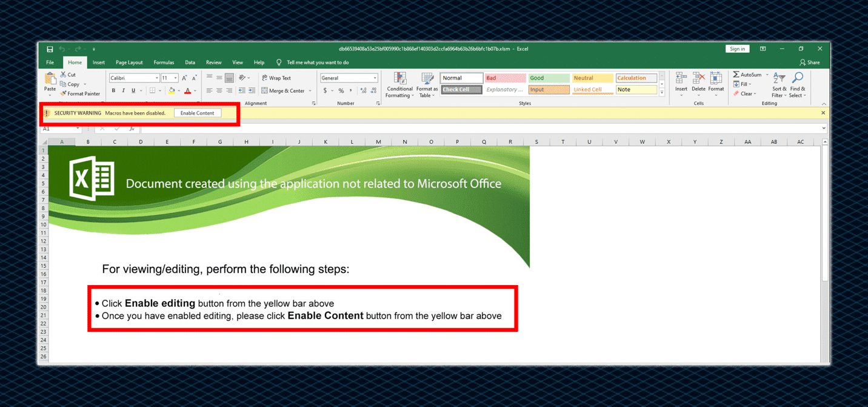The height and width of the screenshot is (407, 868).
Task: Click Decrease Indent icon
Action: click(x=242, y=91)
